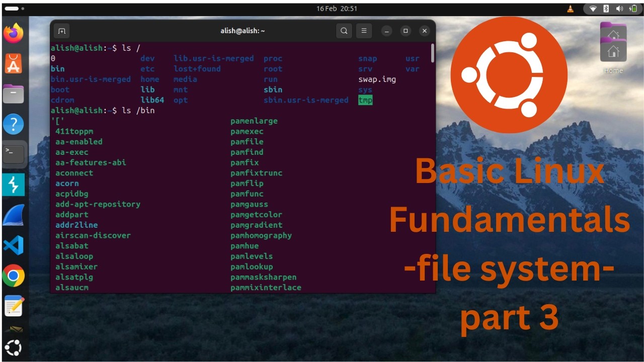Click the media directory name
The image size is (644, 362).
(185, 79)
